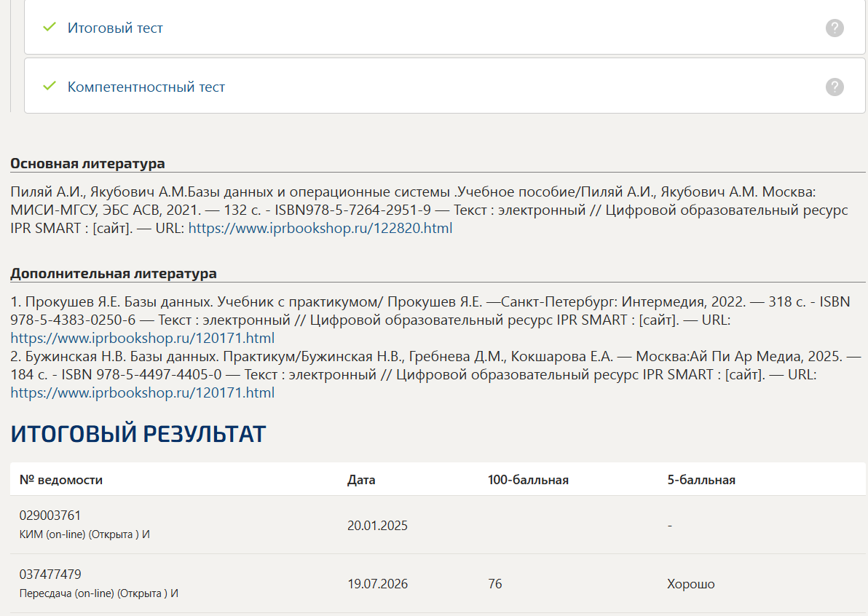
Task: Click № ведомости column header
Action: click(x=61, y=480)
